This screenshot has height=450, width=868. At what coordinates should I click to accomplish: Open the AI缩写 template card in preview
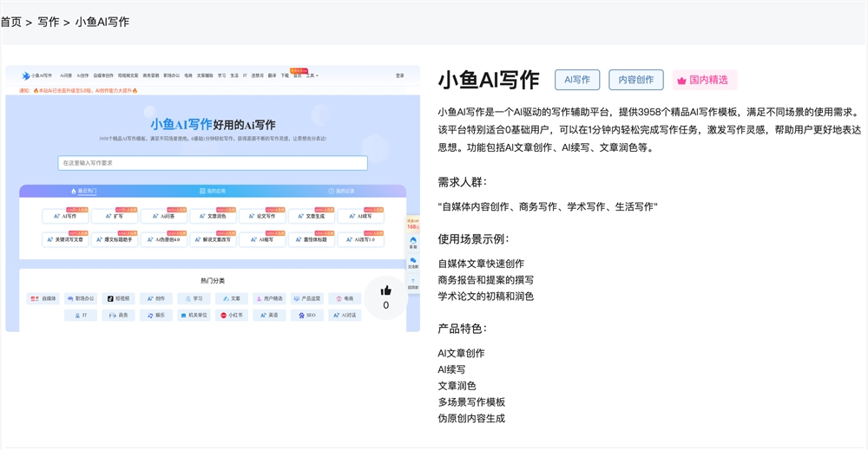[x=262, y=239]
